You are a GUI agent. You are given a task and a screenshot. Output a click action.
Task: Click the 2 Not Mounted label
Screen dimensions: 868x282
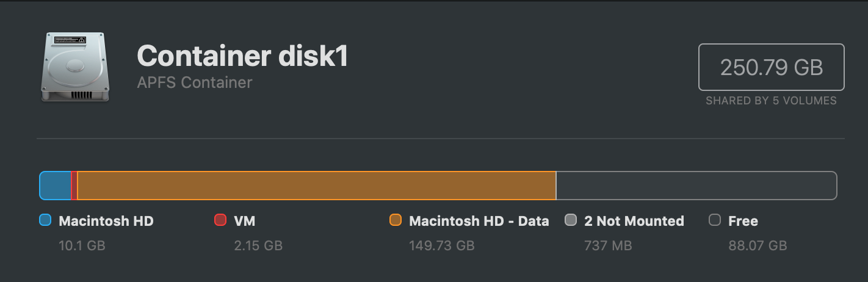(x=634, y=221)
